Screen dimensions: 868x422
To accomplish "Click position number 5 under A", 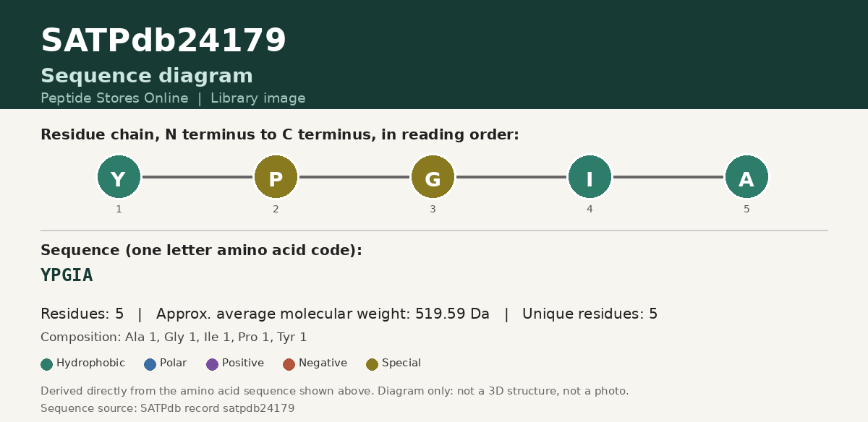I will [746, 210].
